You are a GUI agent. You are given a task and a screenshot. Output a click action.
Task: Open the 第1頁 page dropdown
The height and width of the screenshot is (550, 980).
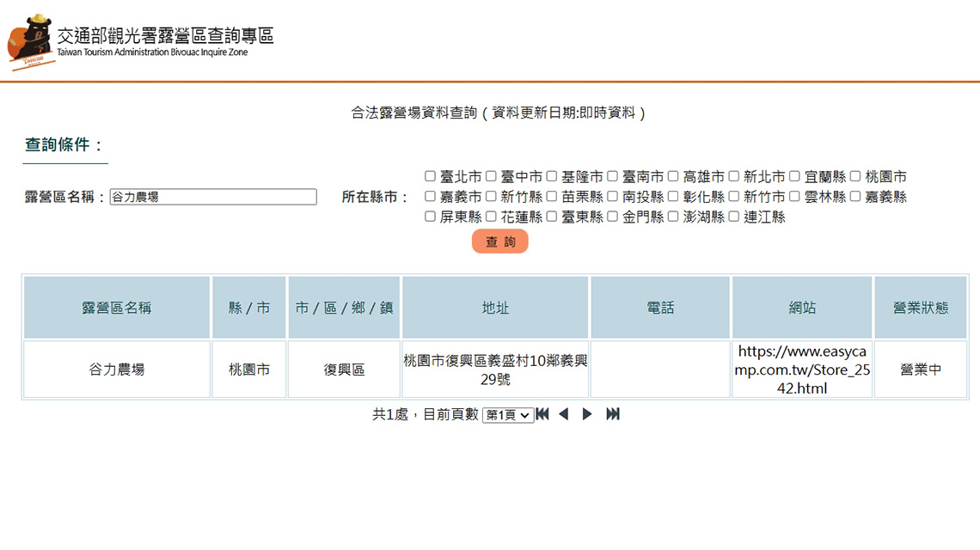pyautogui.click(x=507, y=415)
